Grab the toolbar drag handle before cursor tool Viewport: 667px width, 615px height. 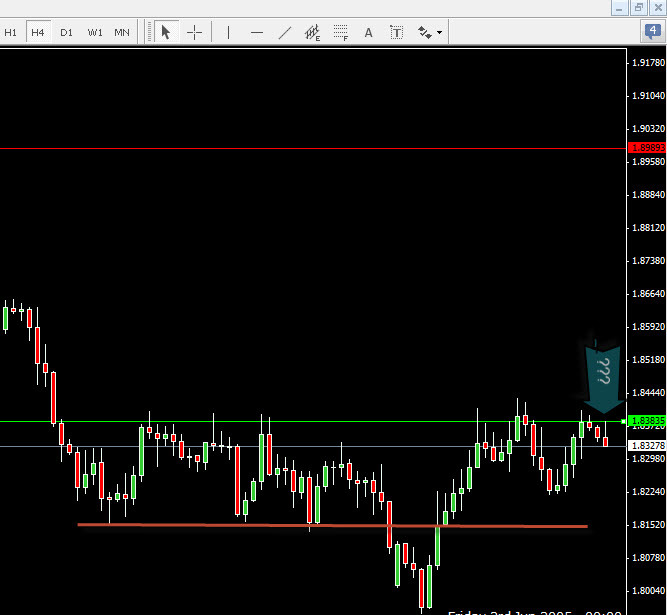[x=149, y=32]
